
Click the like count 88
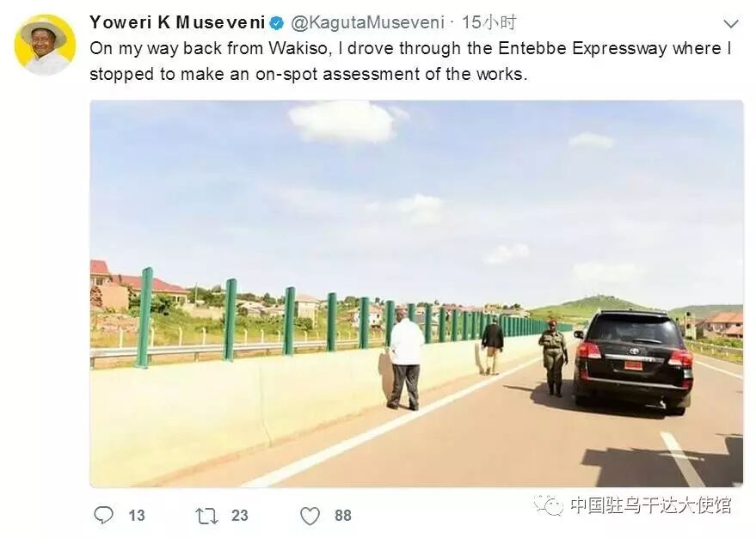[x=343, y=516]
